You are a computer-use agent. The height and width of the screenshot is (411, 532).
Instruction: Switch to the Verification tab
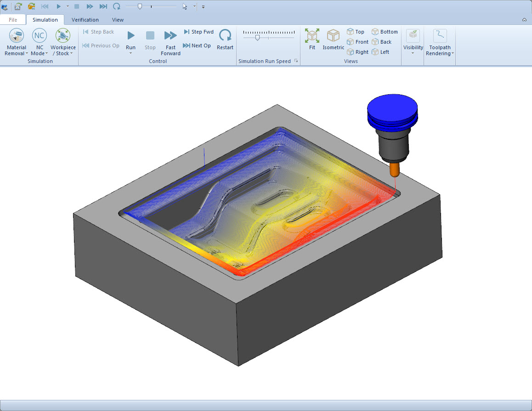point(85,20)
